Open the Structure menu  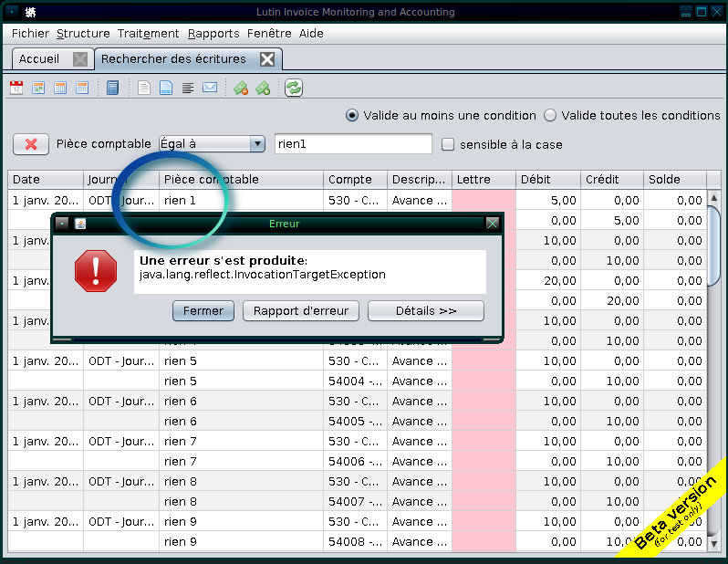83,34
